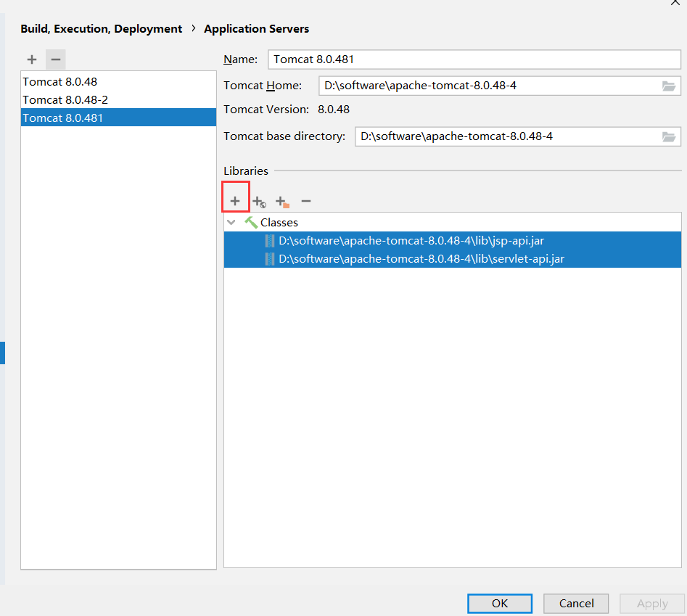
Task: Click the Libraries section label
Action: pos(246,171)
